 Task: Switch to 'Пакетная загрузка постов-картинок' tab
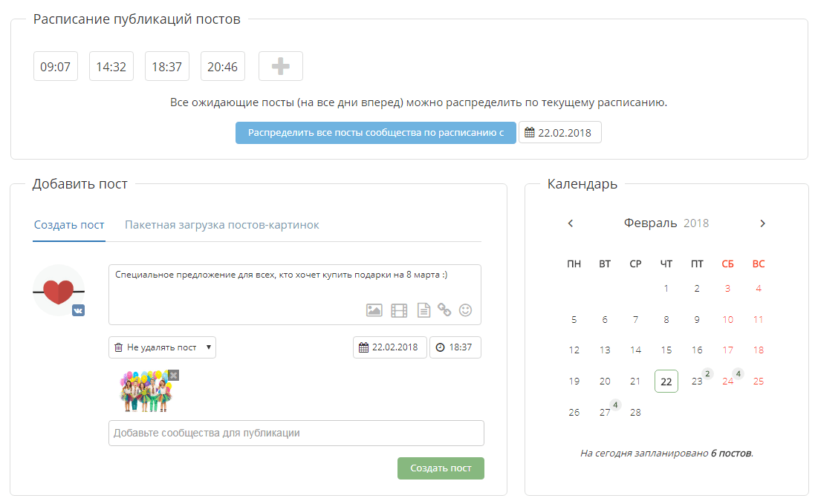pos(221,225)
